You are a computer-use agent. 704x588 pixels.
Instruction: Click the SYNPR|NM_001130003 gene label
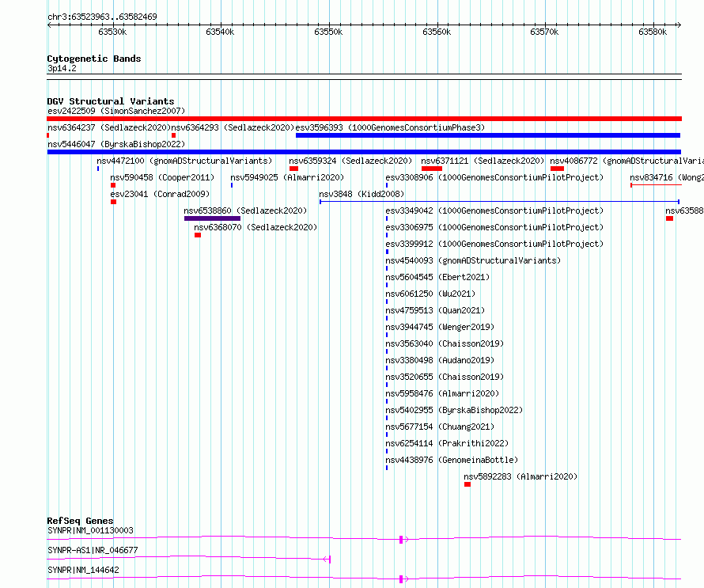click(x=90, y=530)
